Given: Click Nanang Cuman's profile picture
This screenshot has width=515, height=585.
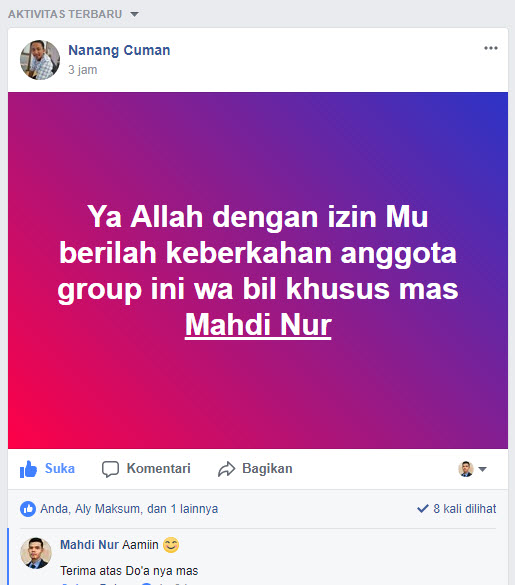Looking at the screenshot, I should pos(40,60).
